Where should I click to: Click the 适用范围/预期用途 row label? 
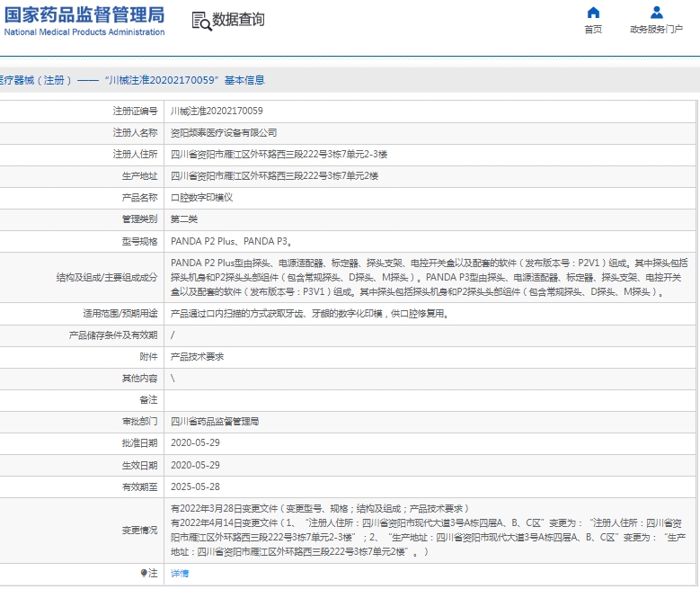tap(120, 314)
